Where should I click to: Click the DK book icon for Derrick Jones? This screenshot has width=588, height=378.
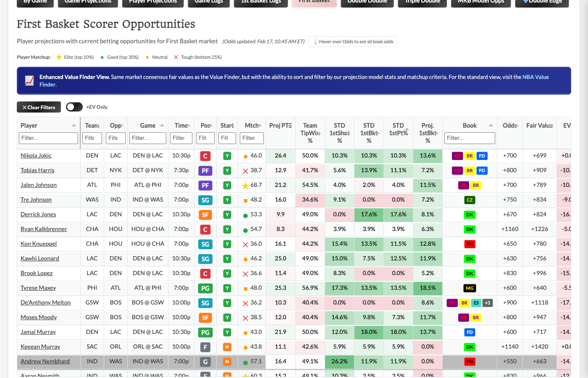coord(470,215)
